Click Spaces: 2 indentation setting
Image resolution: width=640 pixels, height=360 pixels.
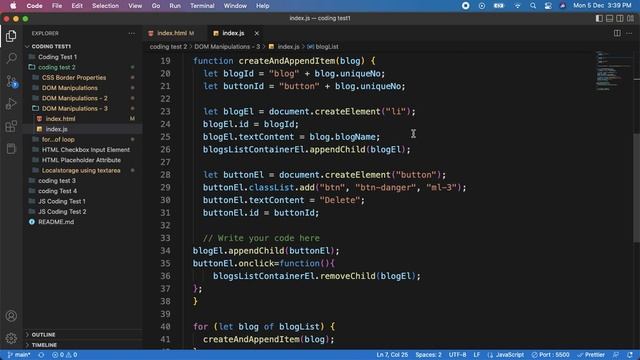[428, 355]
